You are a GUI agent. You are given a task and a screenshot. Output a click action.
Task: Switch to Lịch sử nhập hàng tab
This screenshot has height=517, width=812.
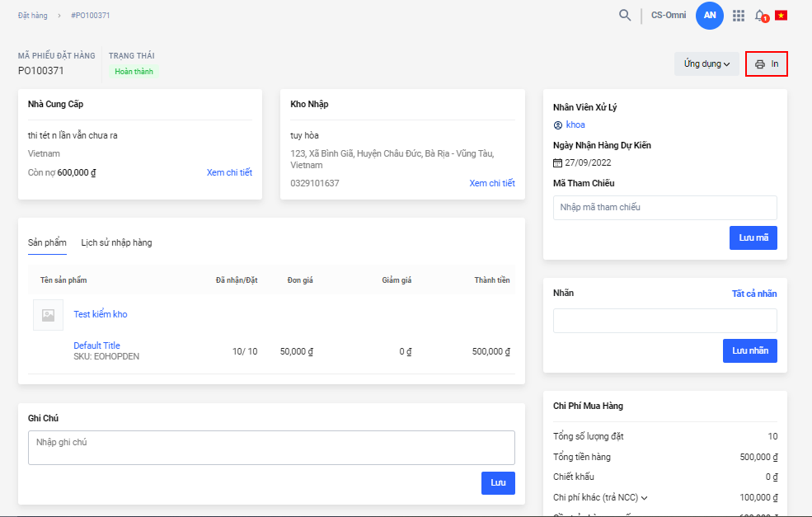pos(116,242)
